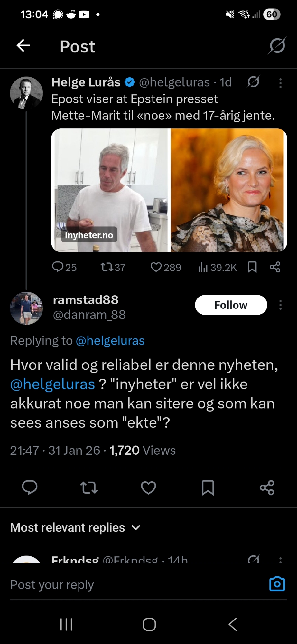Open Epstein and Mette-Marit article image
Screen dimensions: 297x644
point(169,190)
